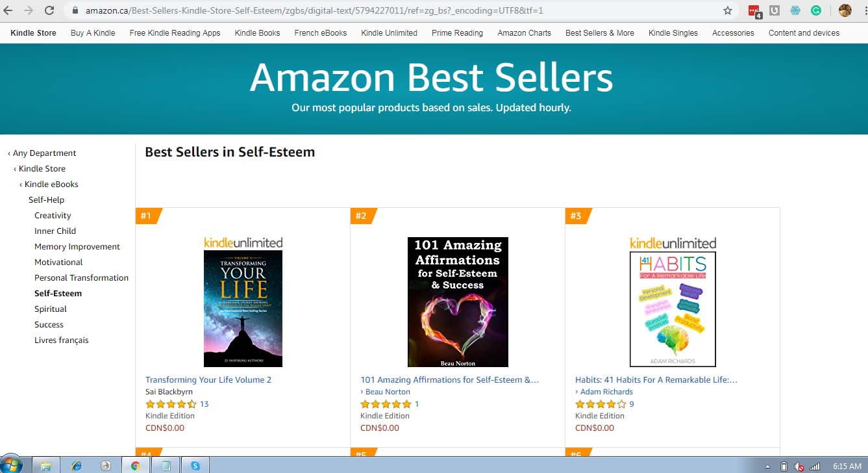
Task: View star ratings for Habits book
Action: pyautogui.click(x=601, y=404)
